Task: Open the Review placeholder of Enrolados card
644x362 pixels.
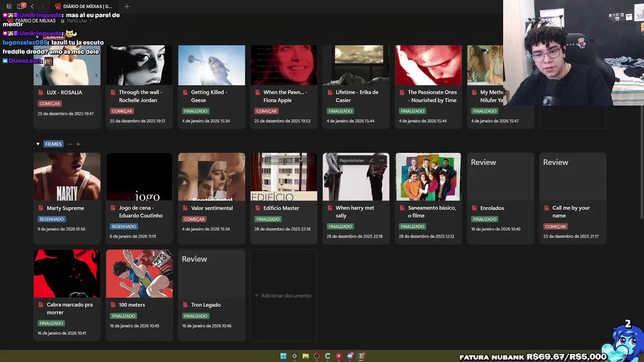Action: pos(501,177)
